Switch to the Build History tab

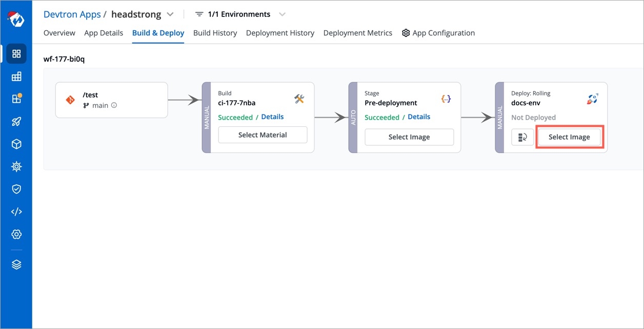point(215,33)
